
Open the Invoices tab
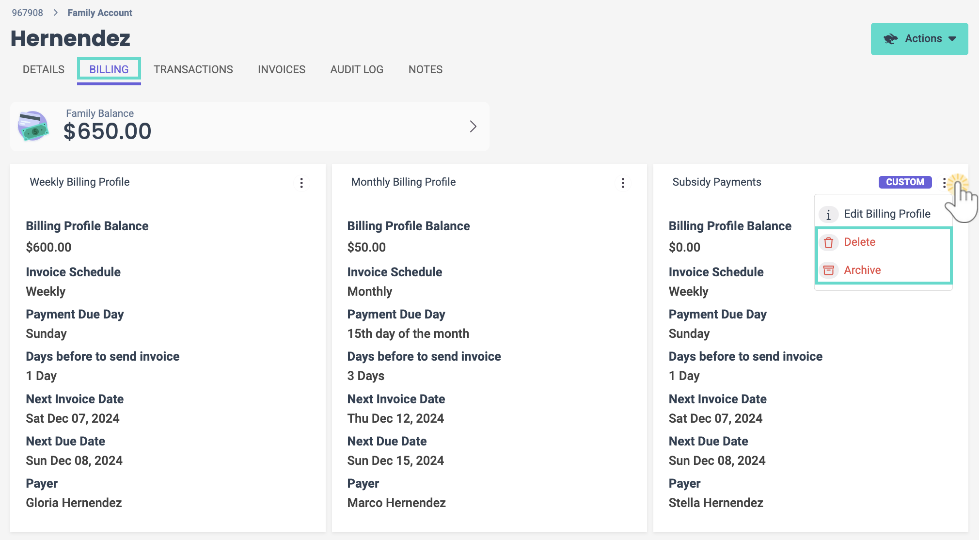point(281,69)
